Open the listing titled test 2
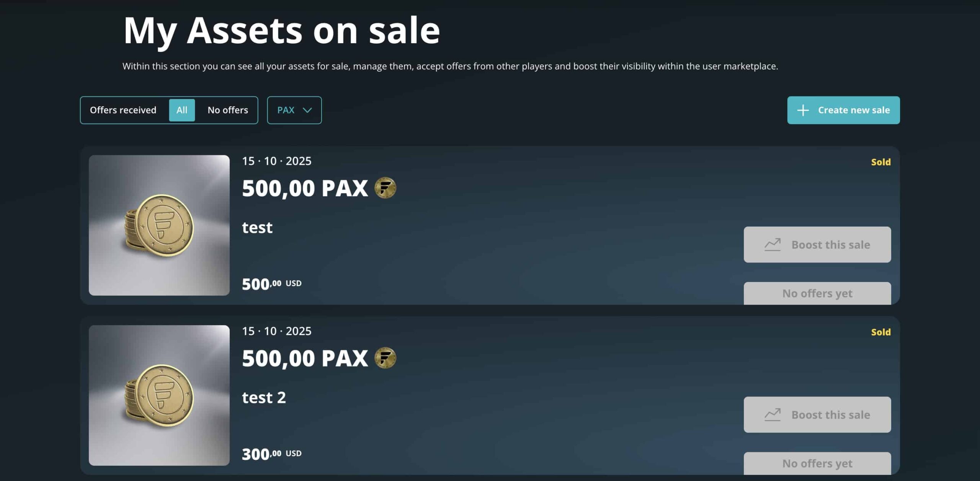 point(264,398)
